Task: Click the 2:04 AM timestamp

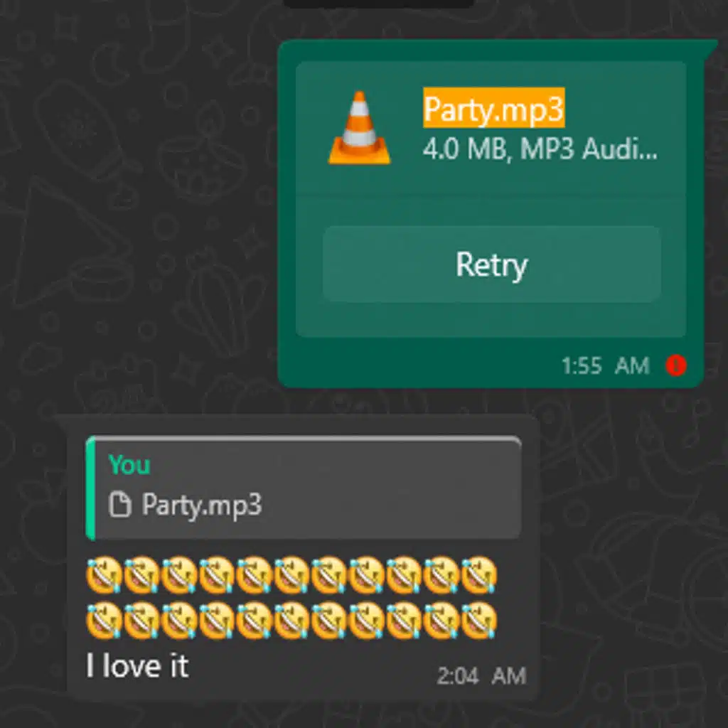Action: [x=481, y=676]
